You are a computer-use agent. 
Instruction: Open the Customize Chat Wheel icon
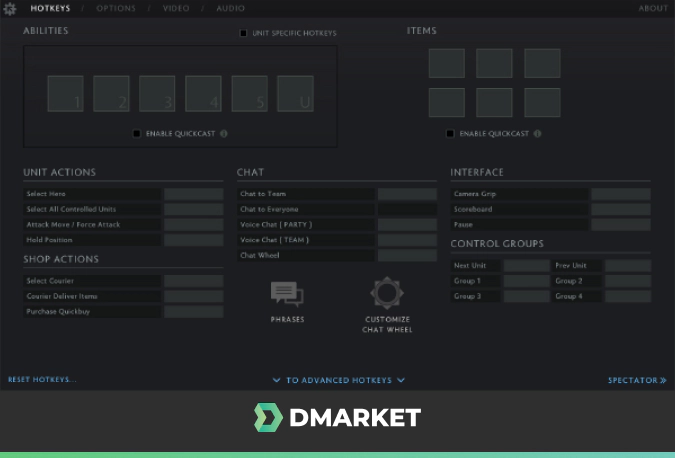coord(387,293)
